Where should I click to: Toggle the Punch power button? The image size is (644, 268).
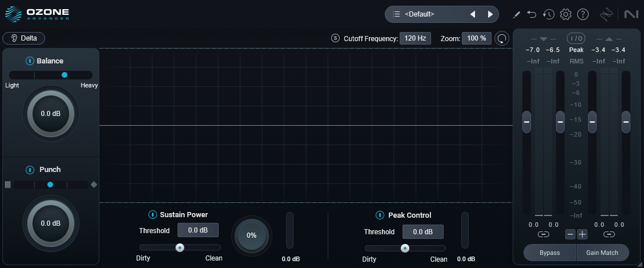point(30,170)
